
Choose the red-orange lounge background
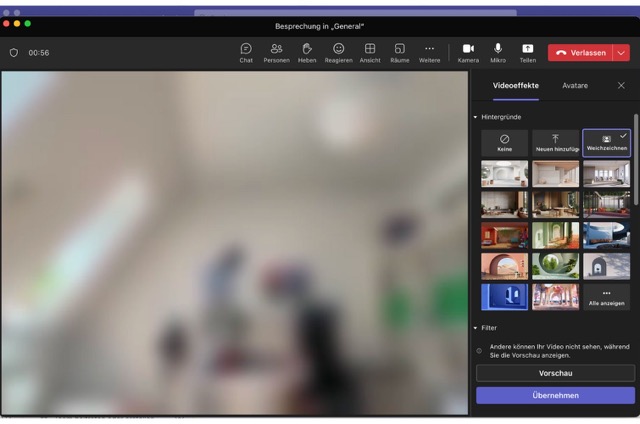504,235
